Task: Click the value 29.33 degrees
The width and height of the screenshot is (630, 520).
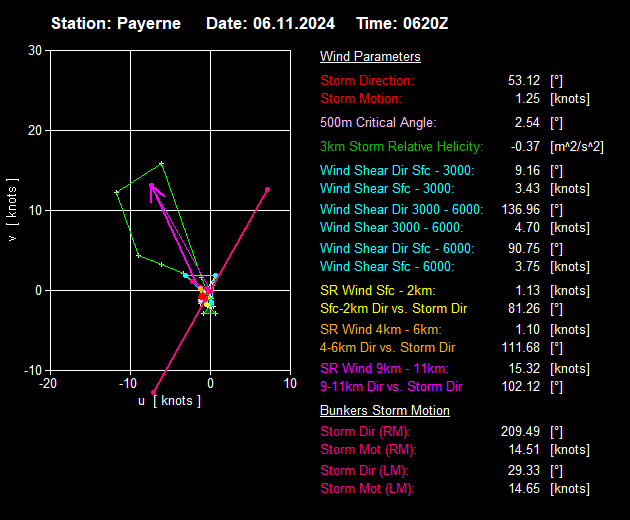Action: click(x=524, y=471)
